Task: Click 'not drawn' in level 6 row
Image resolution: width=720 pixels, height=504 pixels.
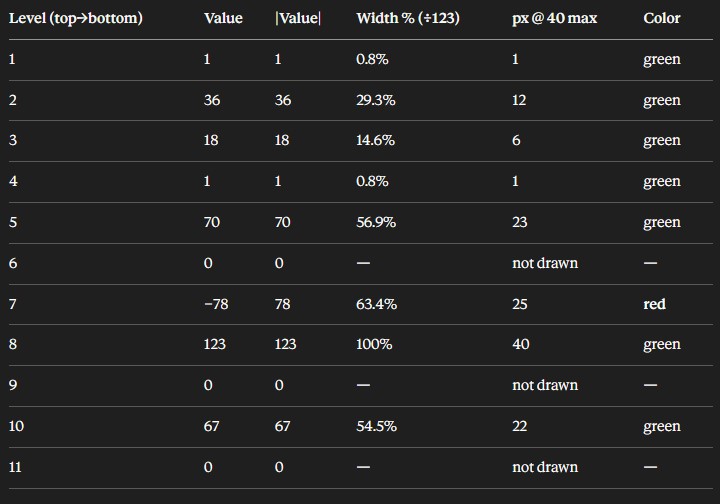Action: click(545, 263)
